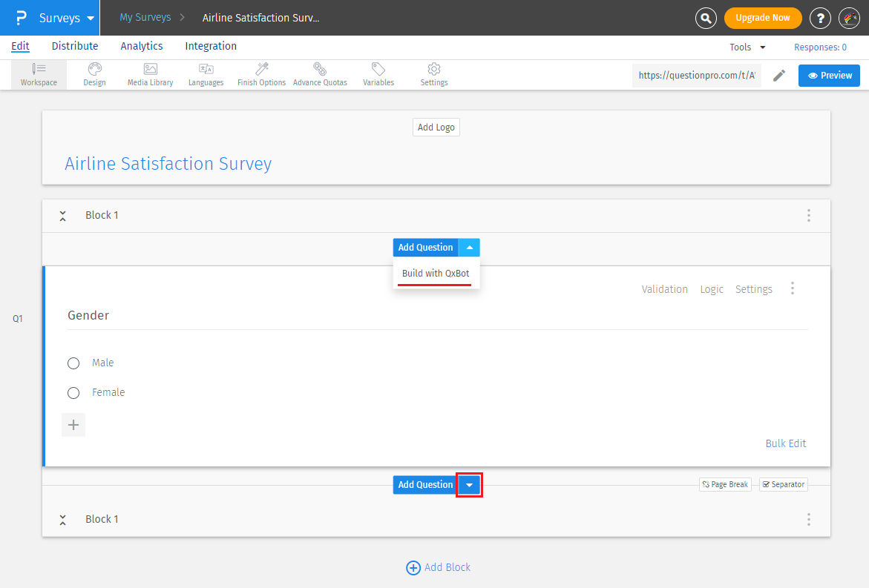
Task: Open the Media Library
Action: (x=150, y=74)
